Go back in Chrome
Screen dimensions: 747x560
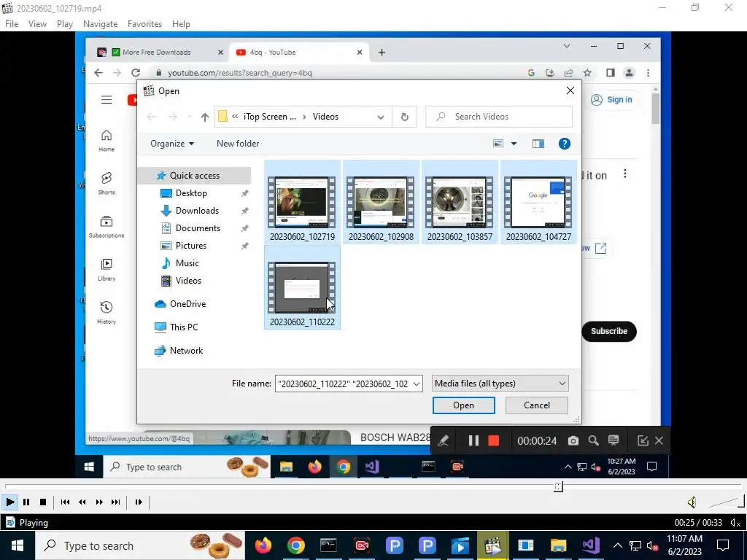coord(98,73)
